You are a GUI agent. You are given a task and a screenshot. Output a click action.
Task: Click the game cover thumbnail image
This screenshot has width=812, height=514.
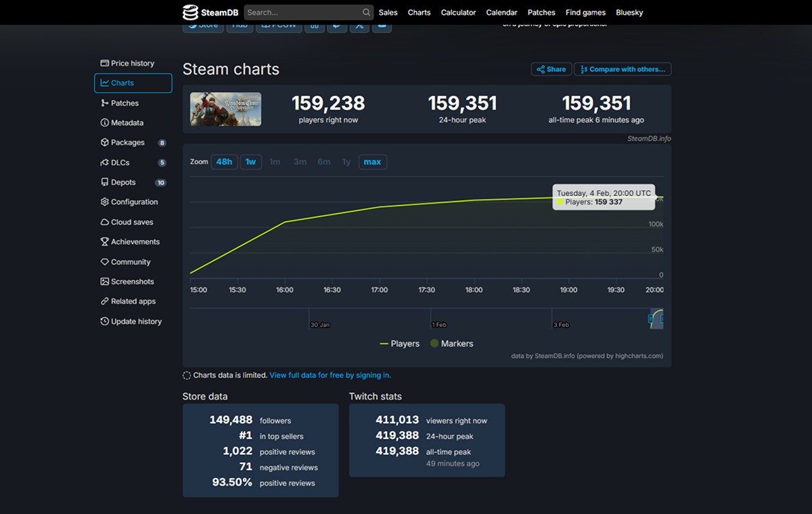[x=225, y=109]
